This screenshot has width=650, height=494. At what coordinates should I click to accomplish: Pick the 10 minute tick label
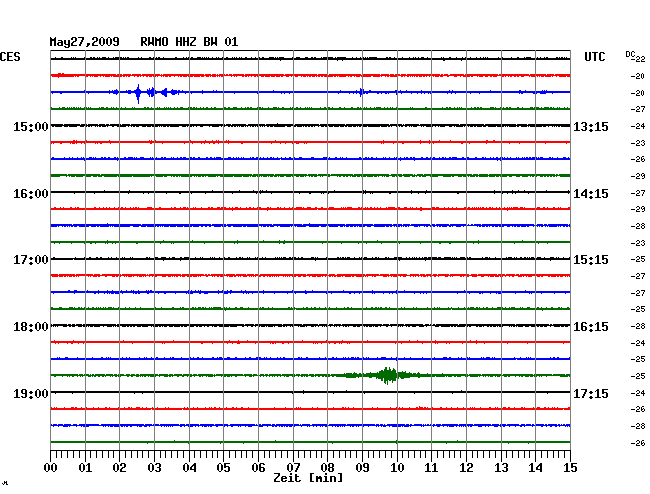coord(397,468)
